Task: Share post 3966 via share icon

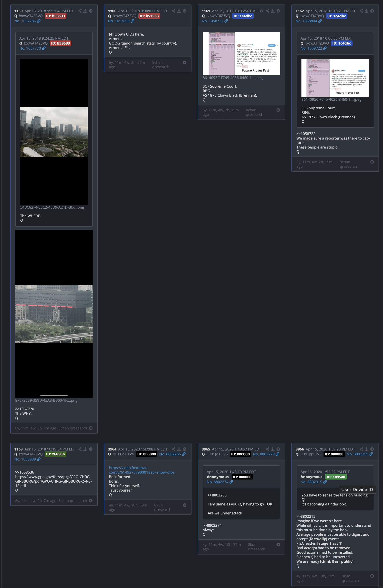Action: (x=361, y=449)
